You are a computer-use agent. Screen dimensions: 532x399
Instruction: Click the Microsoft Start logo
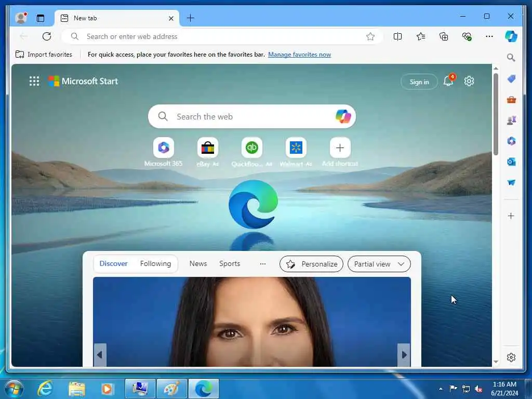[x=83, y=81]
